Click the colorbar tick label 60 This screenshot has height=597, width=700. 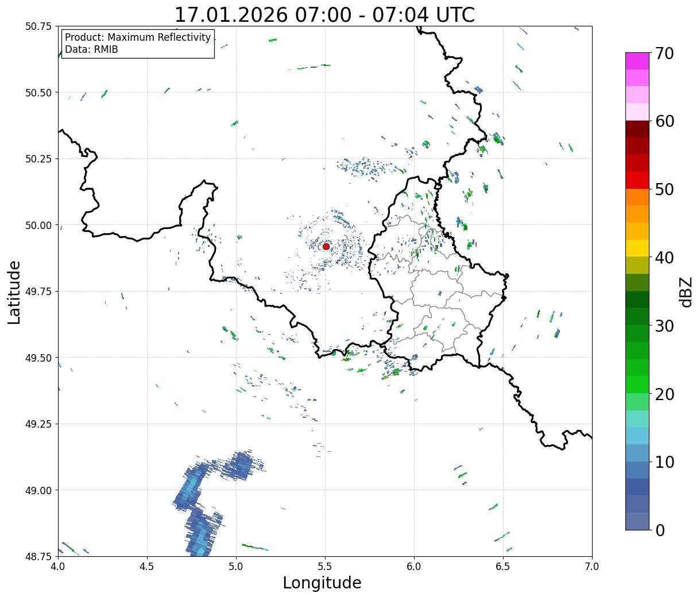tap(664, 121)
